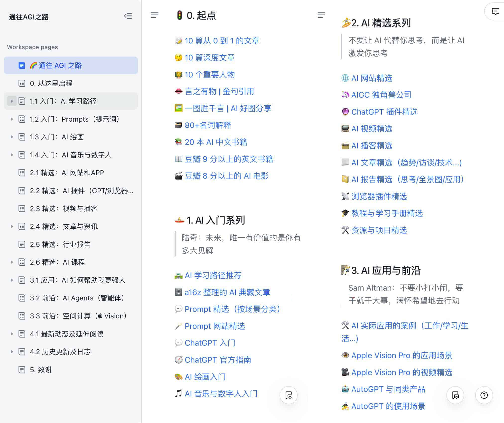
Task: Click the page icon of 3.2 前沿：AI Agents
Action: point(22,298)
